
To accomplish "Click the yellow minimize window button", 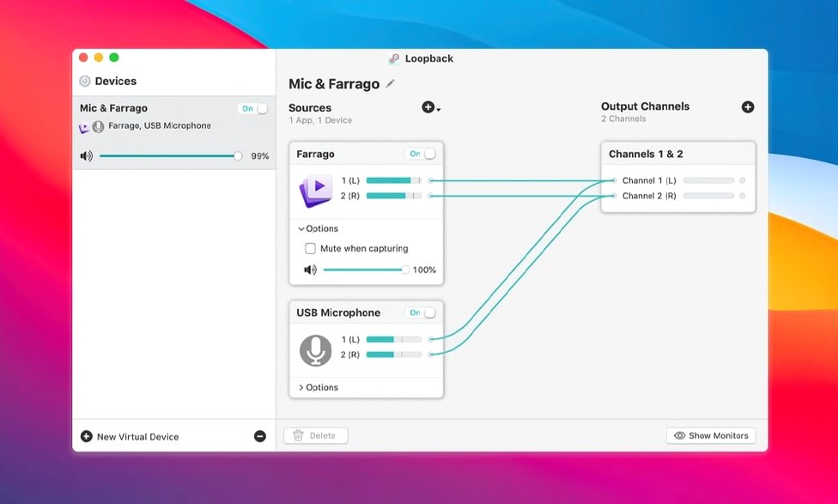I will click(x=99, y=58).
